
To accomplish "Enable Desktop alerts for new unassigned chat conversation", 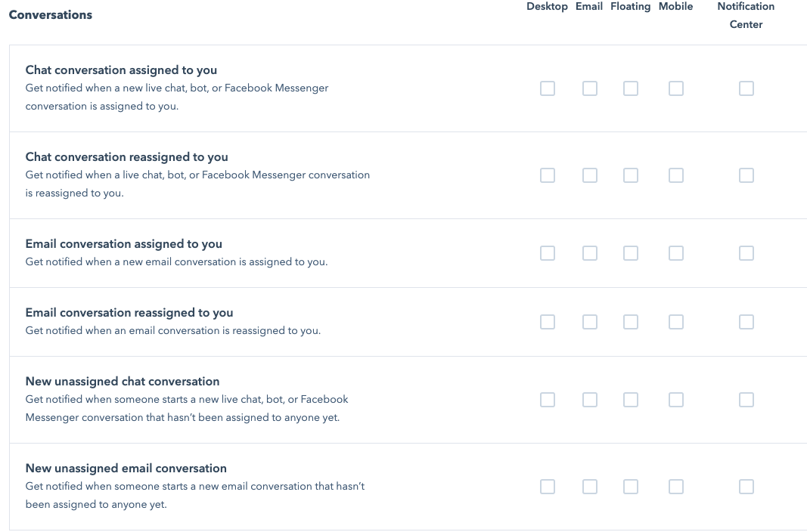I will (x=548, y=400).
